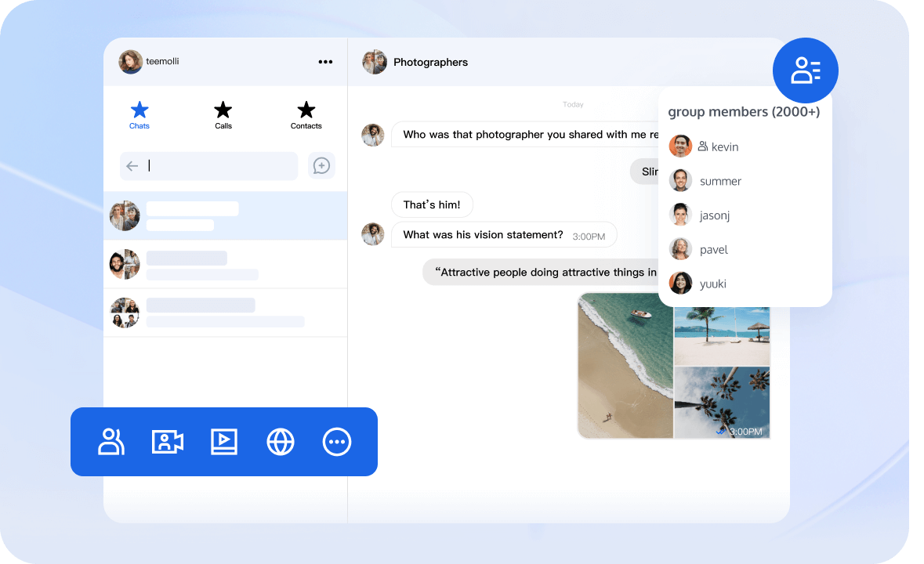Select the Chats star tab
Viewport: 924px width, 564px height.
coord(139,115)
